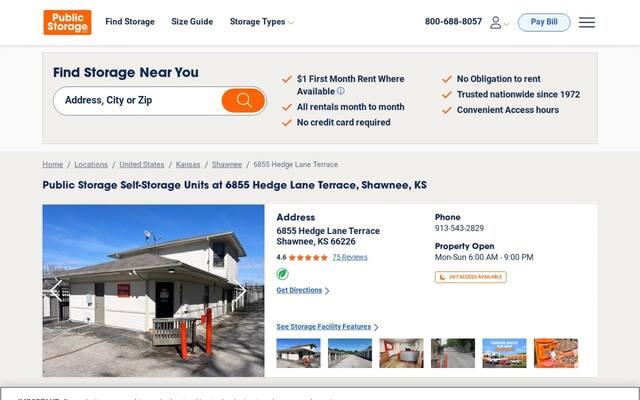
Task: Go to Shawnee breadcrumb
Action: pos(227,164)
